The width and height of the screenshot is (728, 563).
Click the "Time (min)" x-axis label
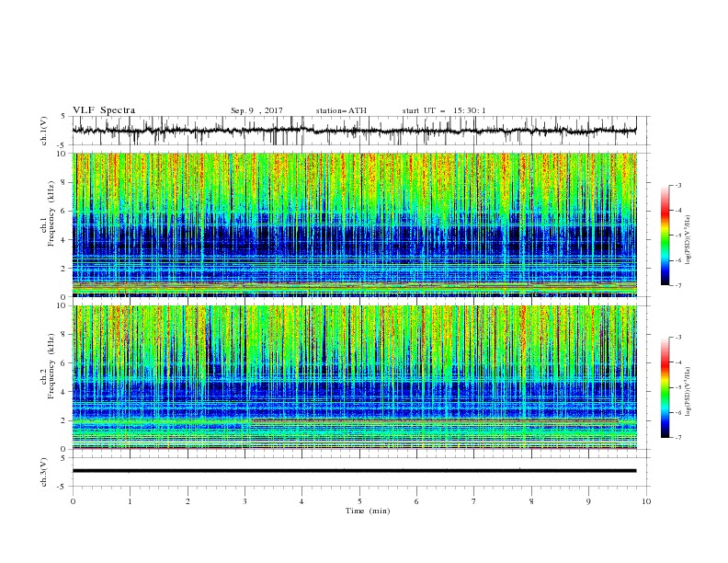[x=368, y=511]
